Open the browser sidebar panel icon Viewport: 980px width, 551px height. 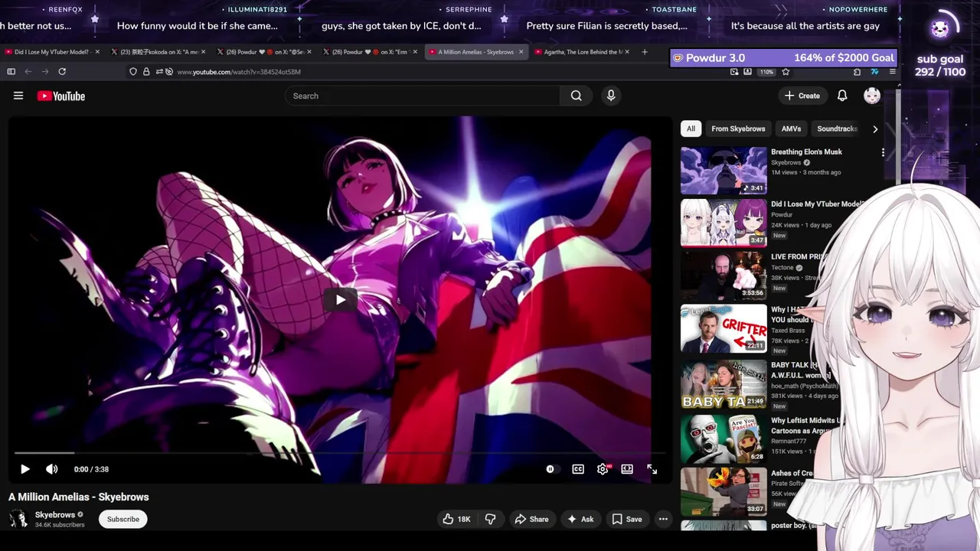pyautogui.click(x=11, y=71)
